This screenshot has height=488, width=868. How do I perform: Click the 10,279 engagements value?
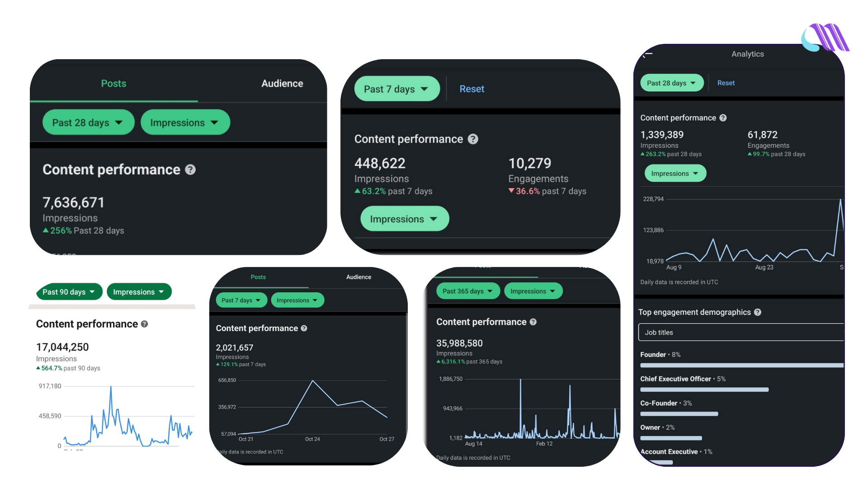coord(530,163)
